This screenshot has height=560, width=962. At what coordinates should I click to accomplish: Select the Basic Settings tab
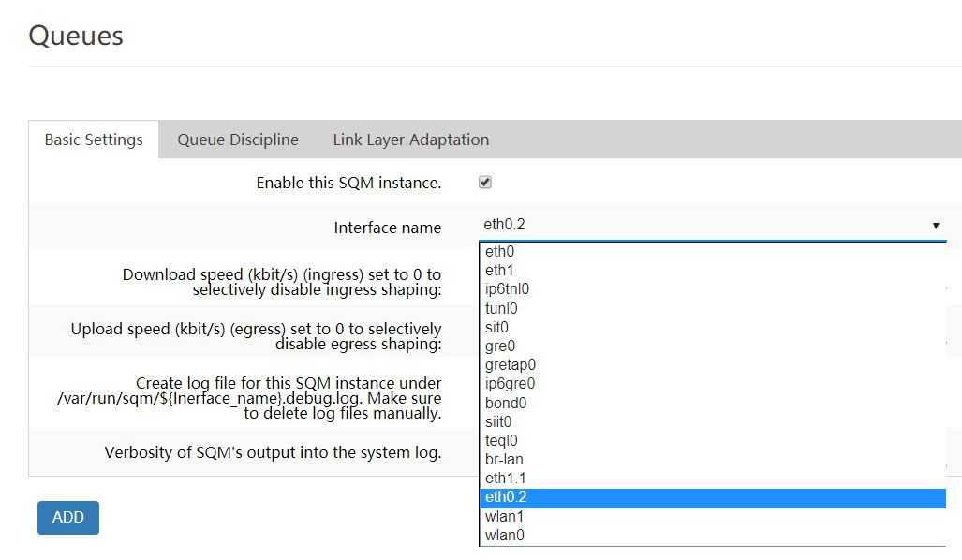tap(93, 139)
